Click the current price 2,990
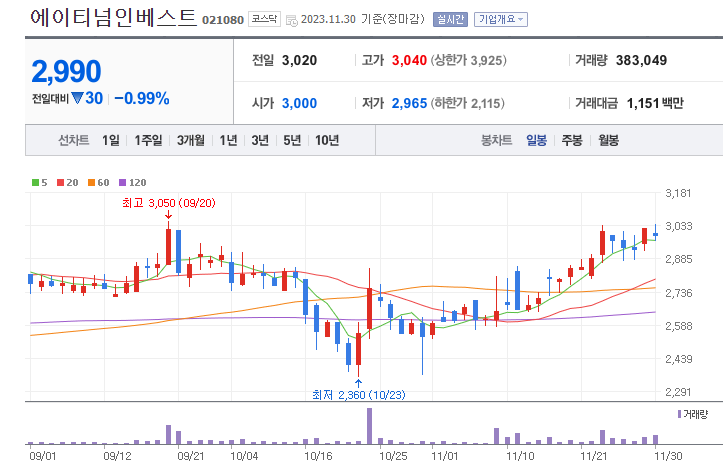 [66, 71]
